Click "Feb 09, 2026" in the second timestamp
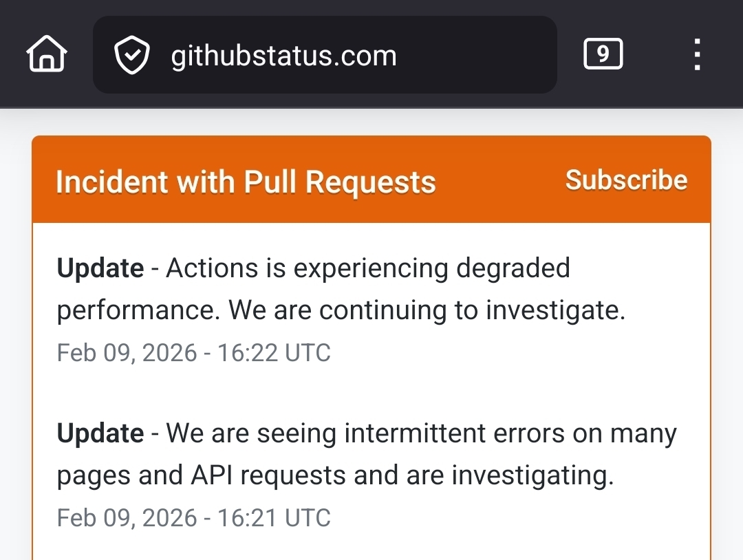Viewport: 743px width, 560px height. pos(128,518)
